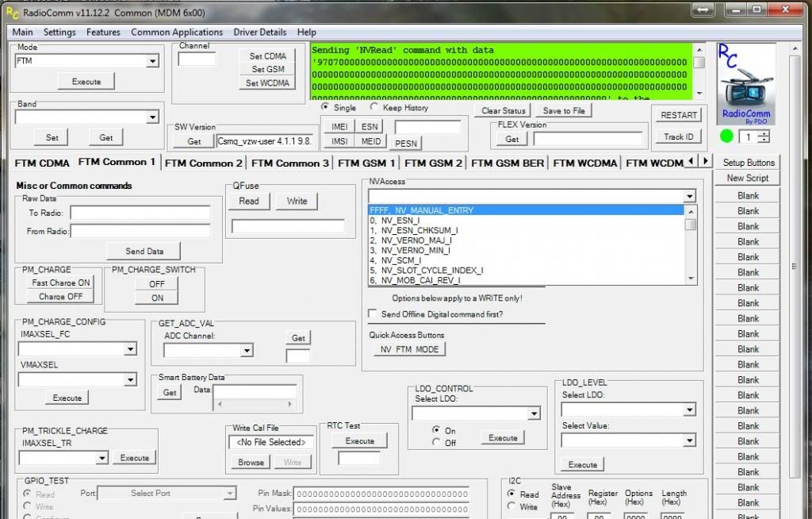Click the Setup Buttons button

click(x=747, y=163)
